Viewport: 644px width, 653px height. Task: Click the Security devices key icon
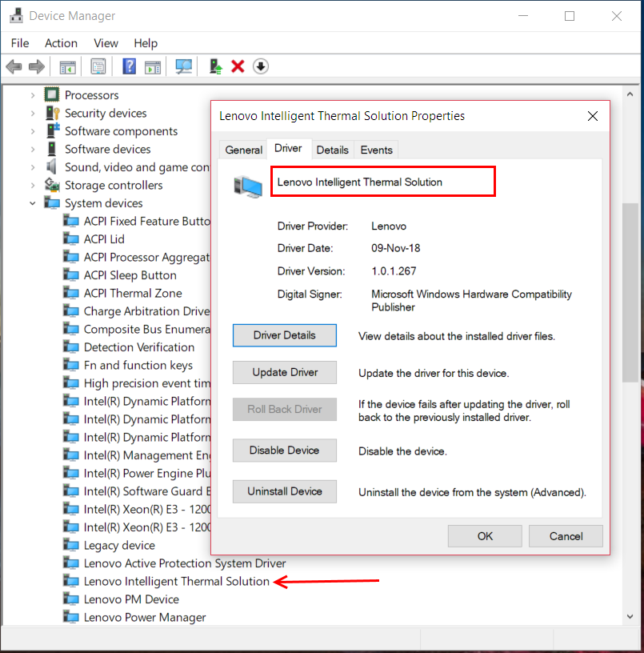tap(53, 113)
